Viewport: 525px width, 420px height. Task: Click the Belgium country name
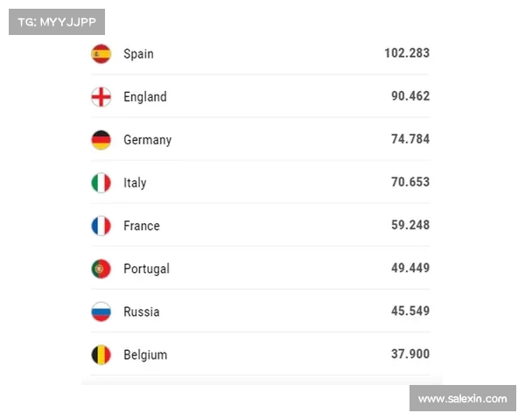(x=145, y=354)
